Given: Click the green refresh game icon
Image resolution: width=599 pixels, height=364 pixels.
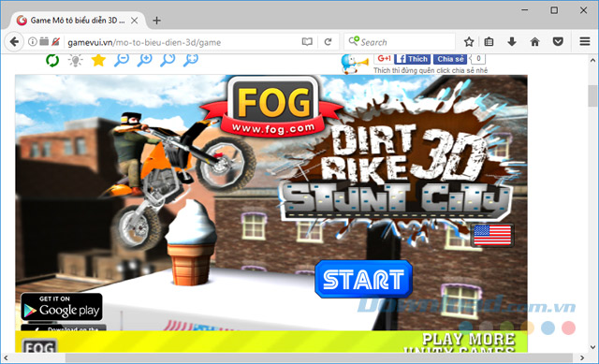Looking at the screenshot, I should pos(52,60).
